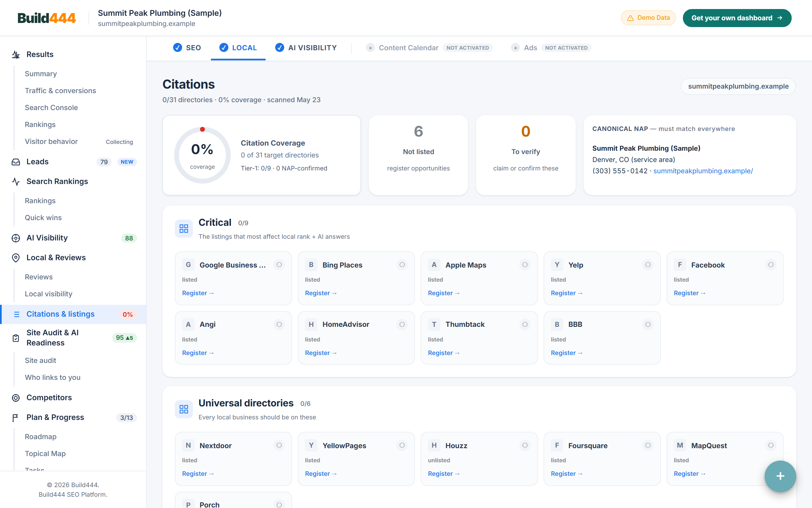The width and height of the screenshot is (812, 508).
Task: Click the H letter badge on HomeAdvisor card
Action: 311,325
